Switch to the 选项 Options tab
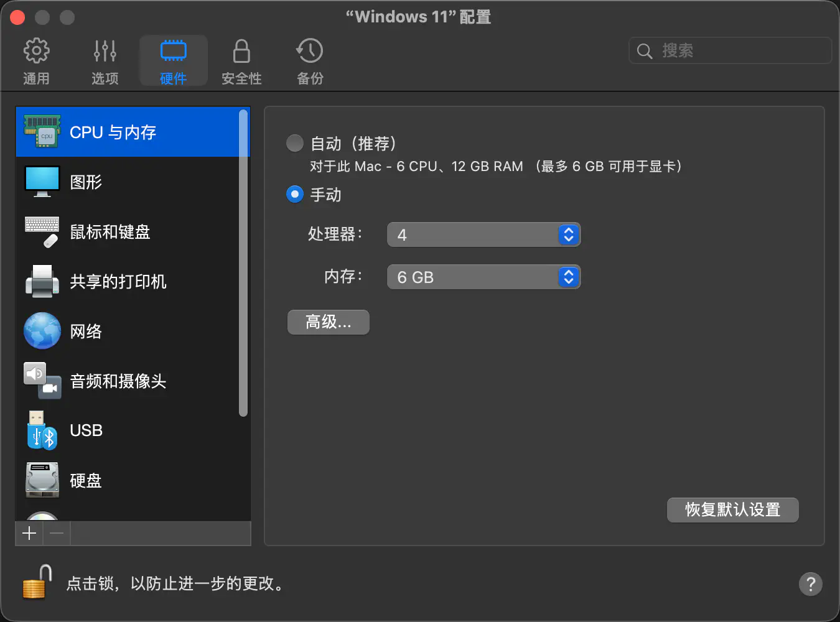 tap(105, 61)
